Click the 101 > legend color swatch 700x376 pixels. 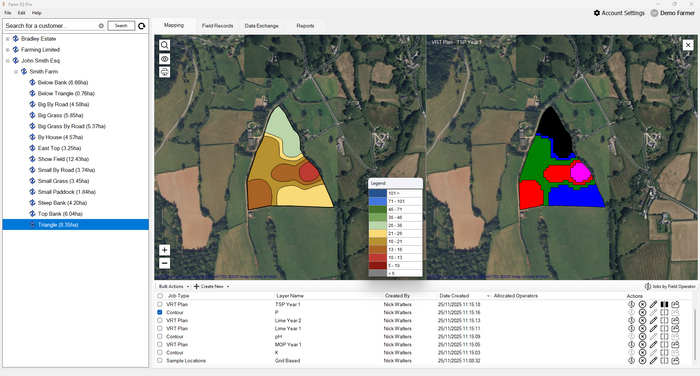pos(378,193)
